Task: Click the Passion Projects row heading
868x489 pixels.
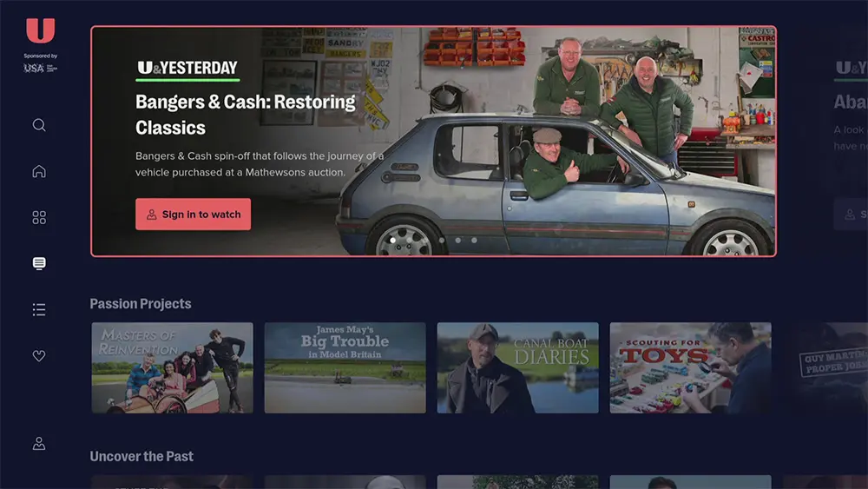Action: [141, 303]
